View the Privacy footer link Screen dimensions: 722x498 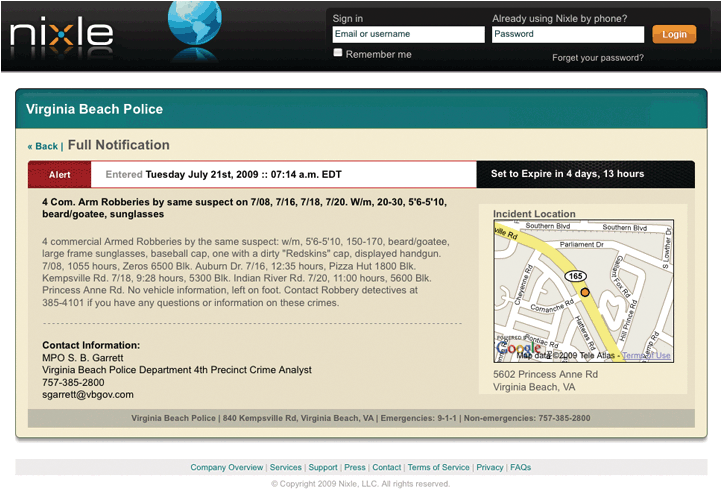(490, 467)
